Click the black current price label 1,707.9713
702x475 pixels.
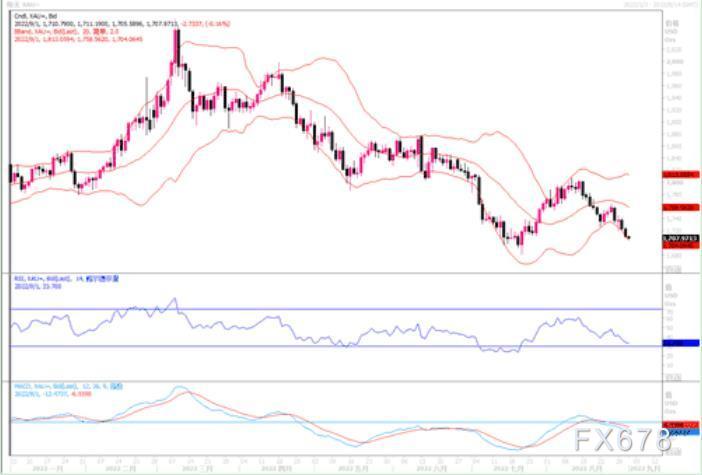point(678,238)
